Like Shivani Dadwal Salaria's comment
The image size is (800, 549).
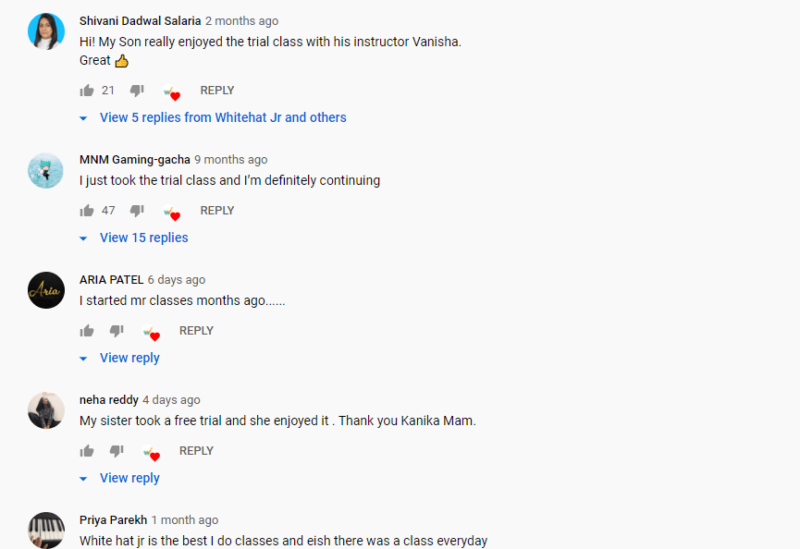pos(87,90)
